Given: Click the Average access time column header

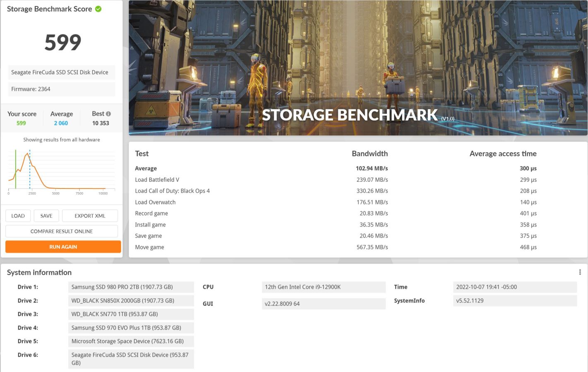Looking at the screenshot, I should (x=503, y=153).
